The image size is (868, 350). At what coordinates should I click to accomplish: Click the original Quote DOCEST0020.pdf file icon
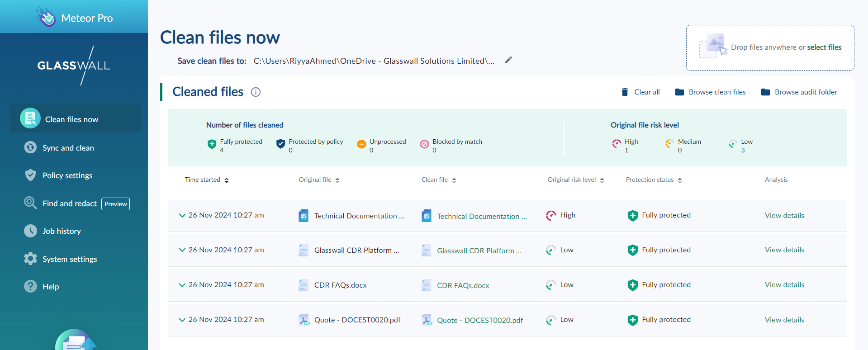[304, 320]
